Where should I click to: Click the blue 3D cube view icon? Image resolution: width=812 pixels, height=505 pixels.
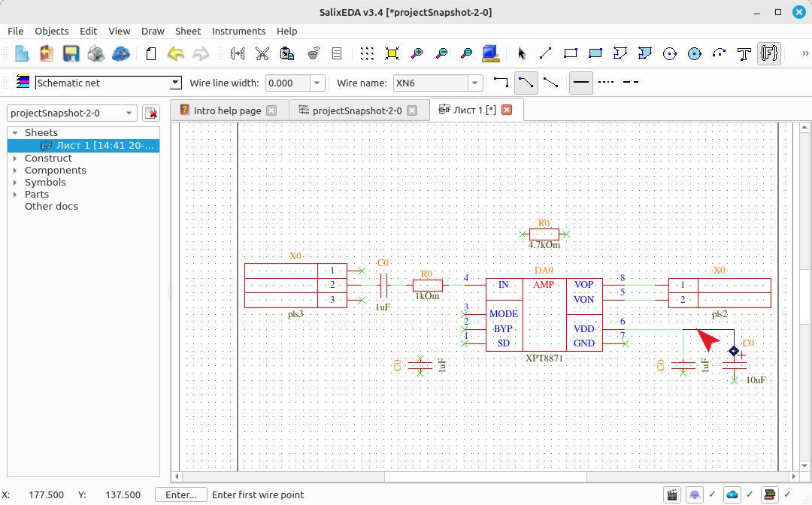point(490,53)
